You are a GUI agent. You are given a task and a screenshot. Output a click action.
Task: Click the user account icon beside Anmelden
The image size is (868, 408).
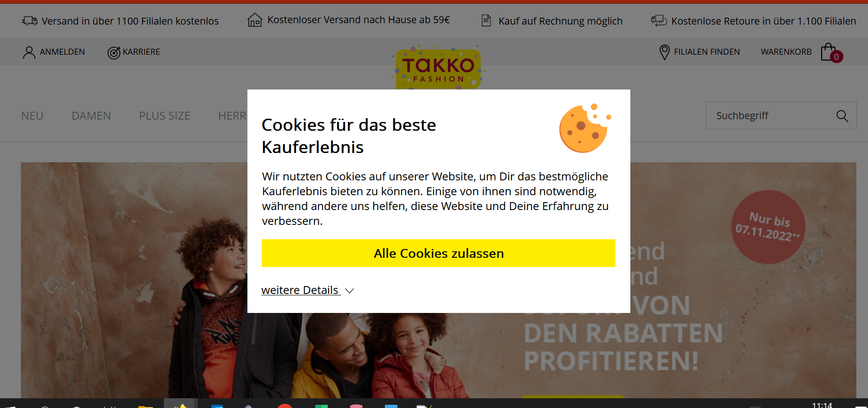29,52
